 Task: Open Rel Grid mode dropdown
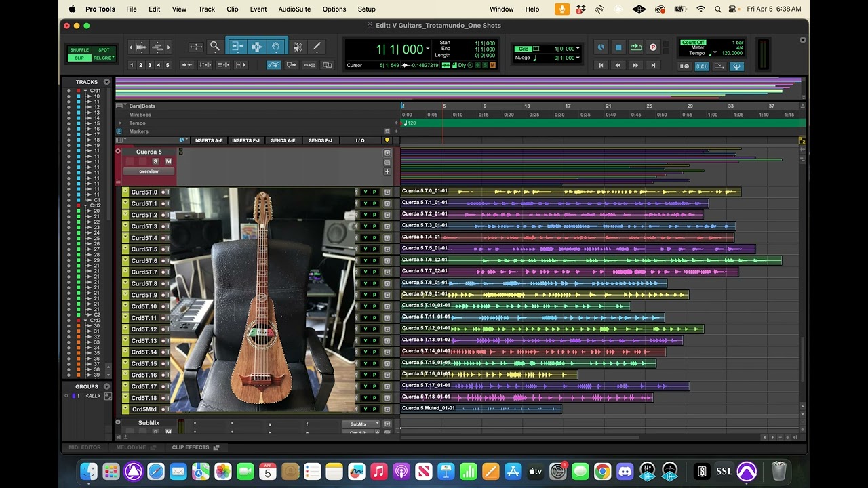104,58
